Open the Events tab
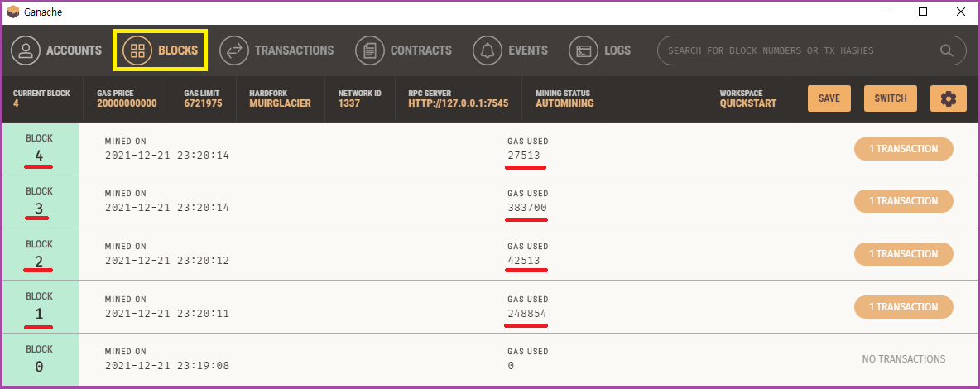The height and width of the screenshot is (389, 980). (510, 50)
